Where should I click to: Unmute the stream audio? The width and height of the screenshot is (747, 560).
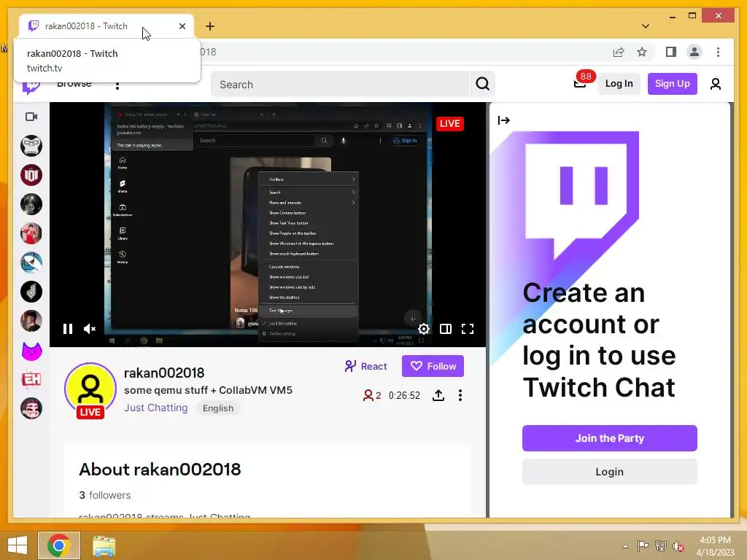[x=90, y=329]
